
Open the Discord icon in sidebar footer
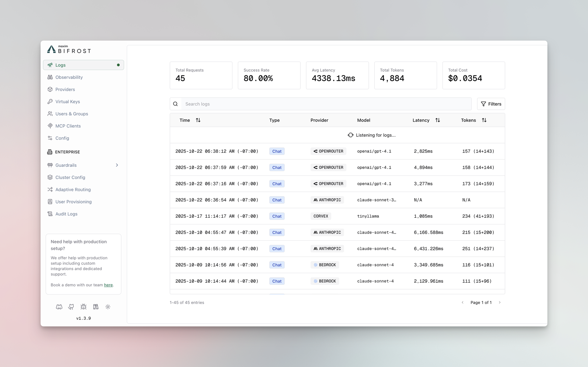[59, 307]
